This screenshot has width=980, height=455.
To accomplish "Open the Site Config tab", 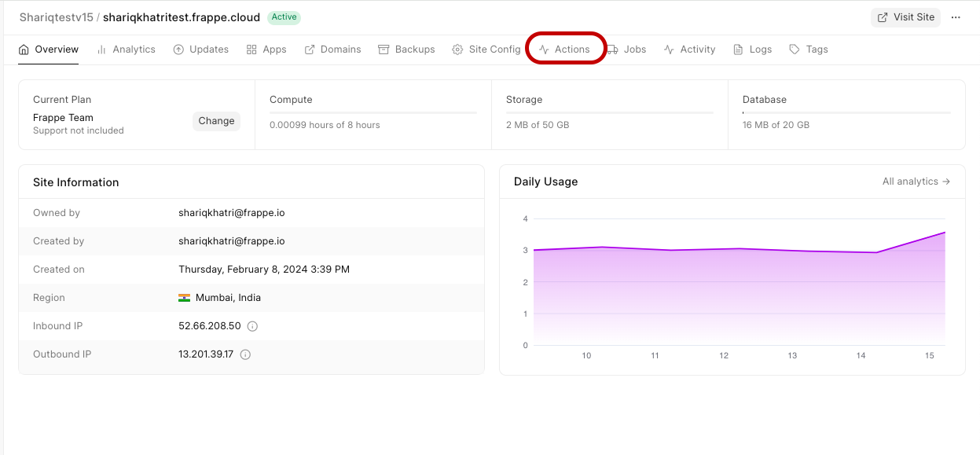I will [x=486, y=50].
